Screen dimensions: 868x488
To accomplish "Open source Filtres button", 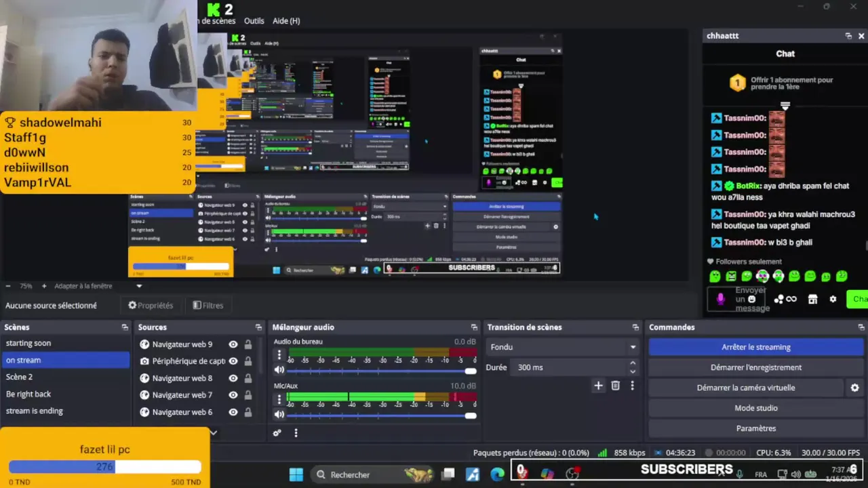I will coord(208,306).
